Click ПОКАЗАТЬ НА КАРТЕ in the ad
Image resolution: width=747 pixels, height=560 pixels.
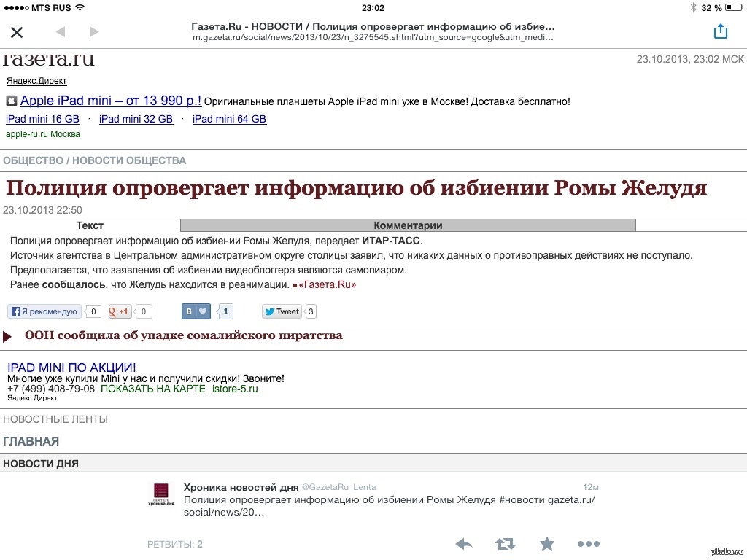click(x=153, y=389)
